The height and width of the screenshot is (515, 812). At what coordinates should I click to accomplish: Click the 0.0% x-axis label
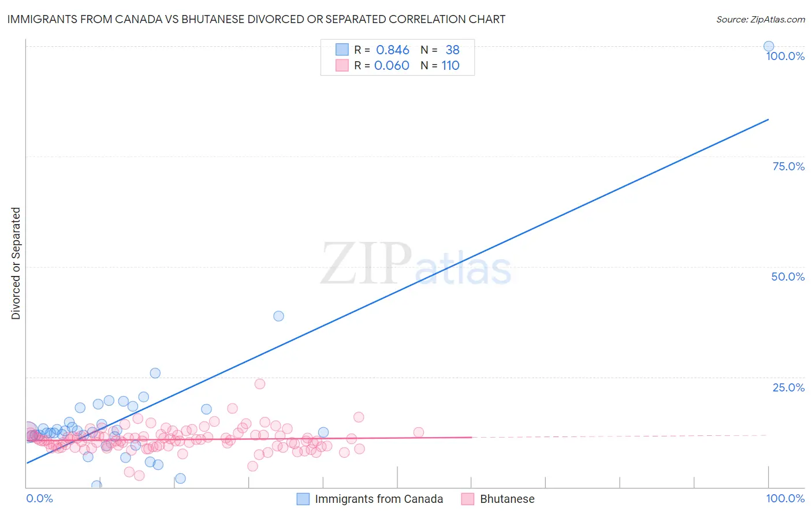pyautogui.click(x=39, y=498)
